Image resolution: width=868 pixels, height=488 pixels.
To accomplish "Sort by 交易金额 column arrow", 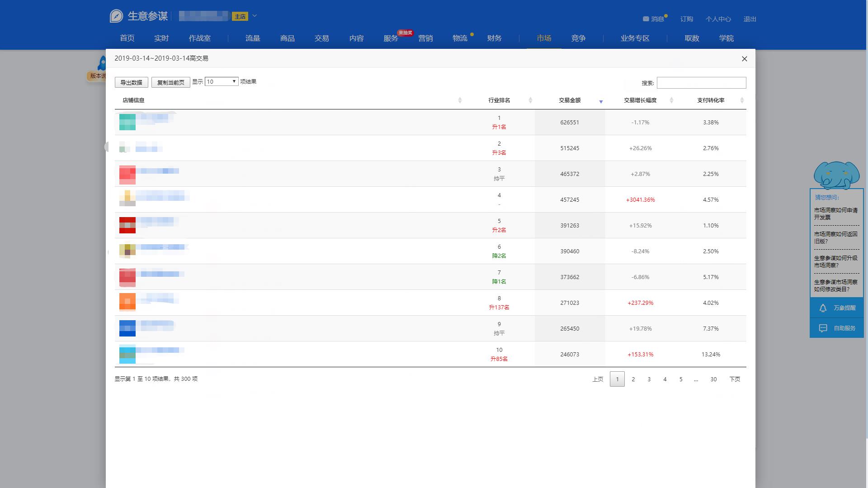I will (601, 102).
